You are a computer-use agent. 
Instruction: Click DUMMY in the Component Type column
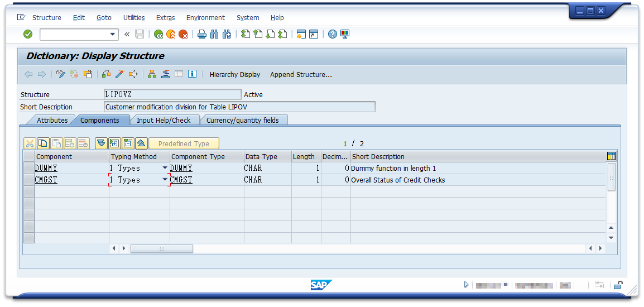coord(181,168)
